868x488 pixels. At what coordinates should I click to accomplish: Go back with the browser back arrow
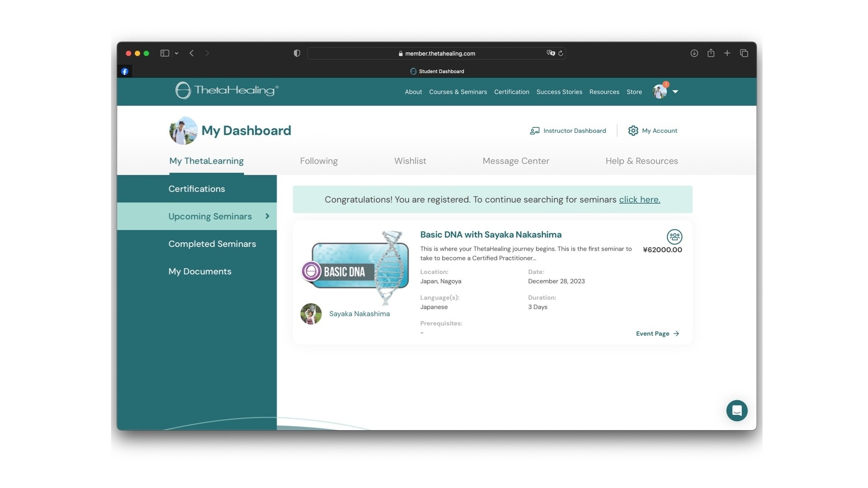point(192,53)
